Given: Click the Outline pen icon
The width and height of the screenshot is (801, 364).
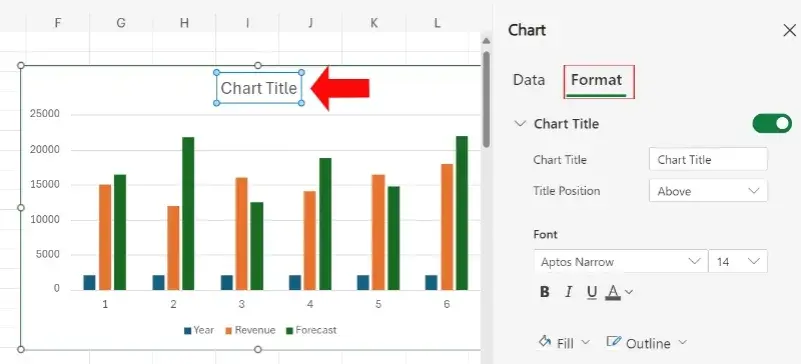Looking at the screenshot, I should pyautogui.click(x=613, y=341).
